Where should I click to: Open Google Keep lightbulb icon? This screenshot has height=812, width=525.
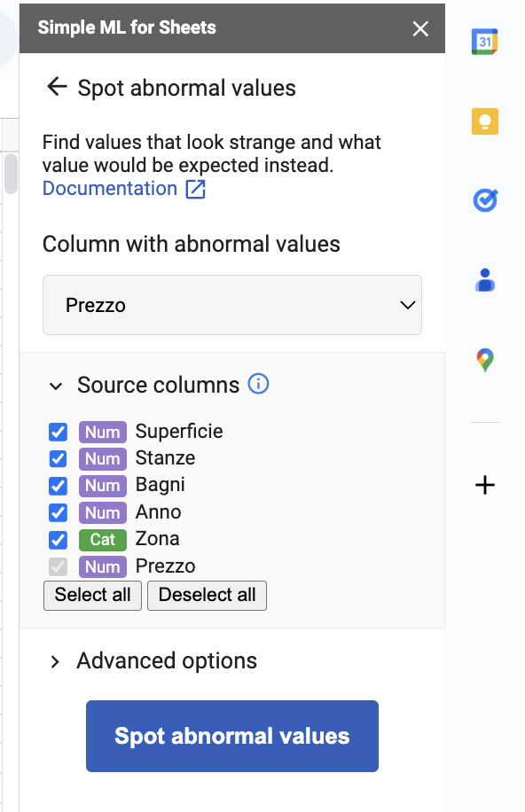(x=484, y=121)
